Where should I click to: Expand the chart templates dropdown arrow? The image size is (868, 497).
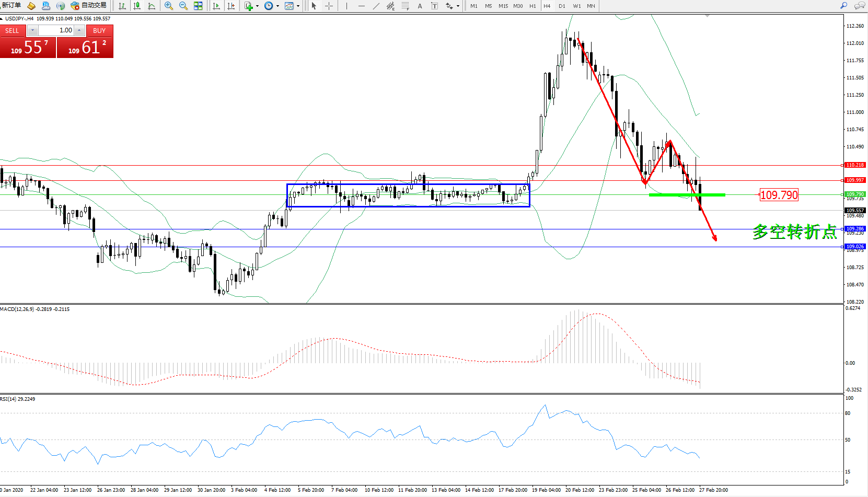(x=298, y=6)
